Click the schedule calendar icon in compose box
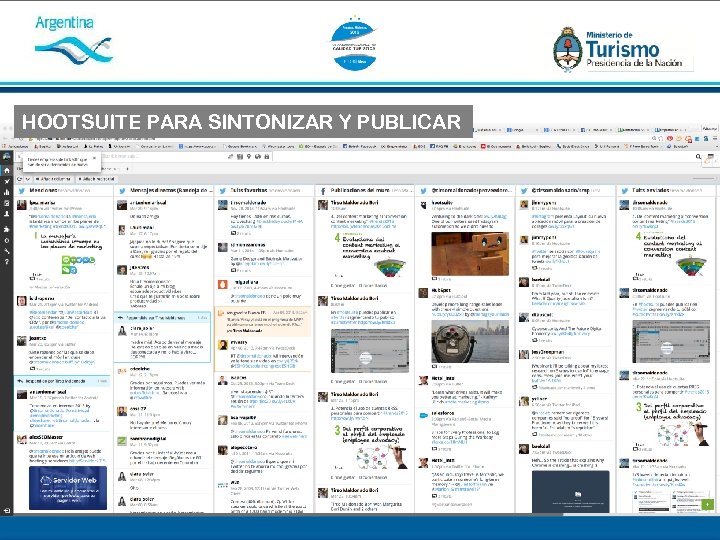Screen dimensions: 720x540 (240, 157)
